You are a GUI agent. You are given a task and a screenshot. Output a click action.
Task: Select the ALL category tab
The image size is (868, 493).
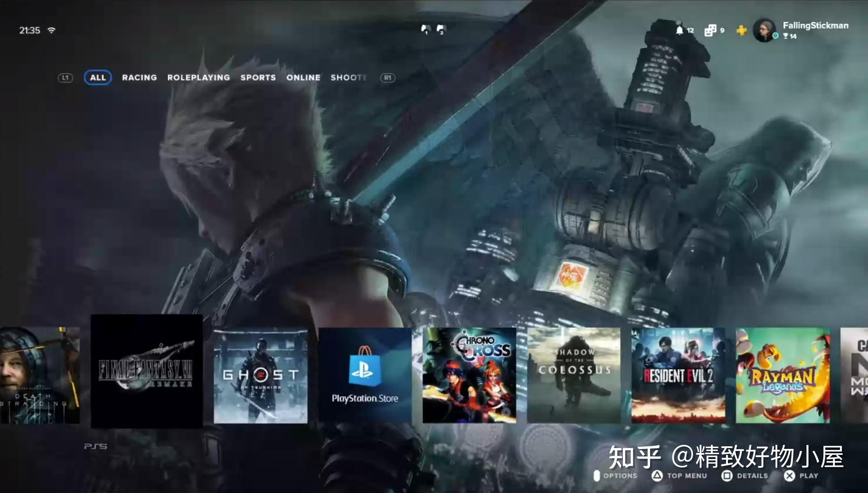98,77
